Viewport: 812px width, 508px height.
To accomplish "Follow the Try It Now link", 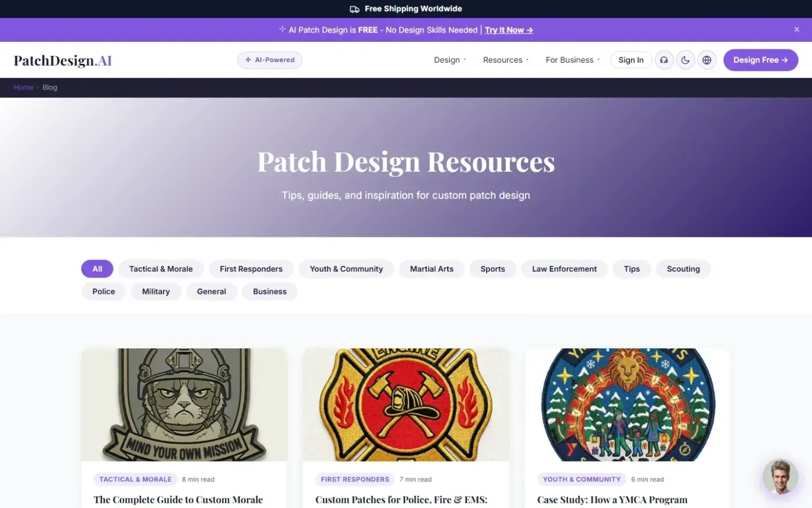I will (x=509, y=30).
